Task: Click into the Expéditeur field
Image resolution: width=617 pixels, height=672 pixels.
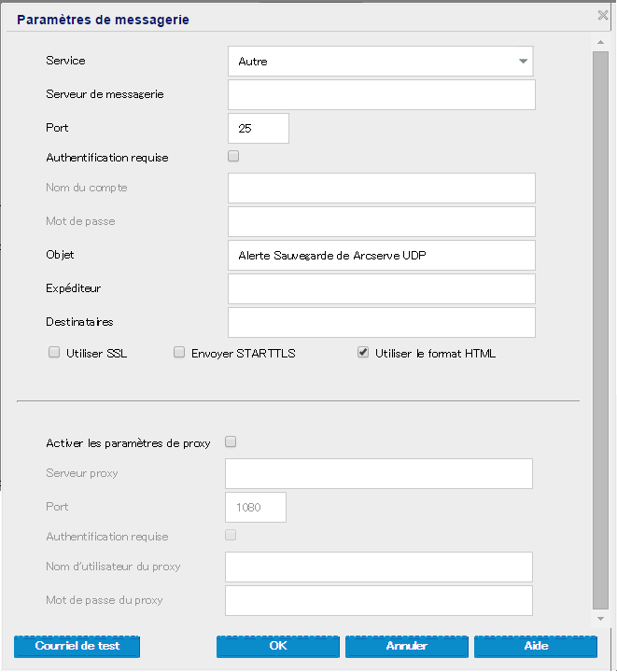Action: [x=381, y=288]
